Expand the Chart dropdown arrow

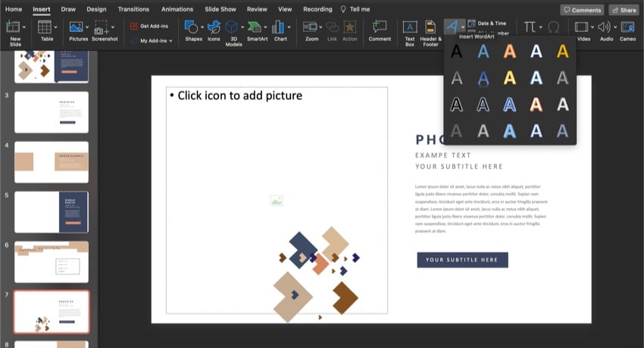(290, 27)
